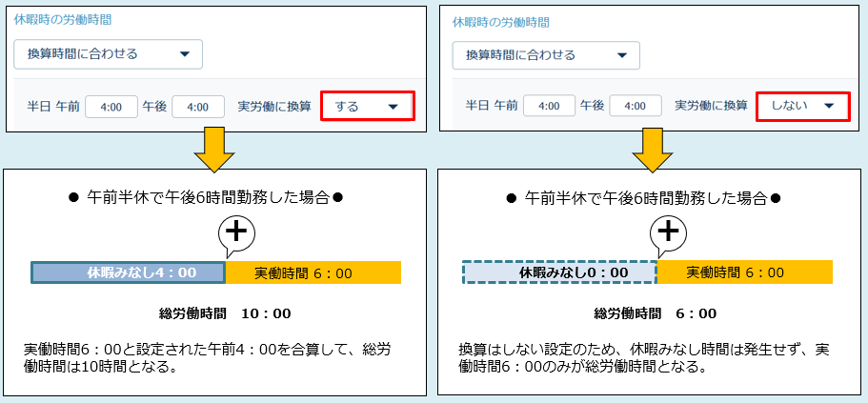Click 午前 4:00 field in left panel
The image size is (868, 403).
(x=111, y=107)
